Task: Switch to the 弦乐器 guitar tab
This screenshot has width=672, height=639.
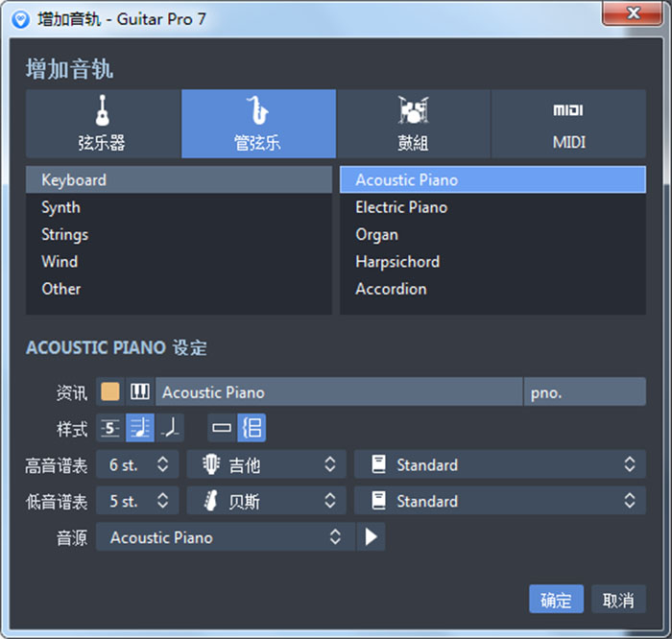Action: pyautogui.click(x=103, y=124)
